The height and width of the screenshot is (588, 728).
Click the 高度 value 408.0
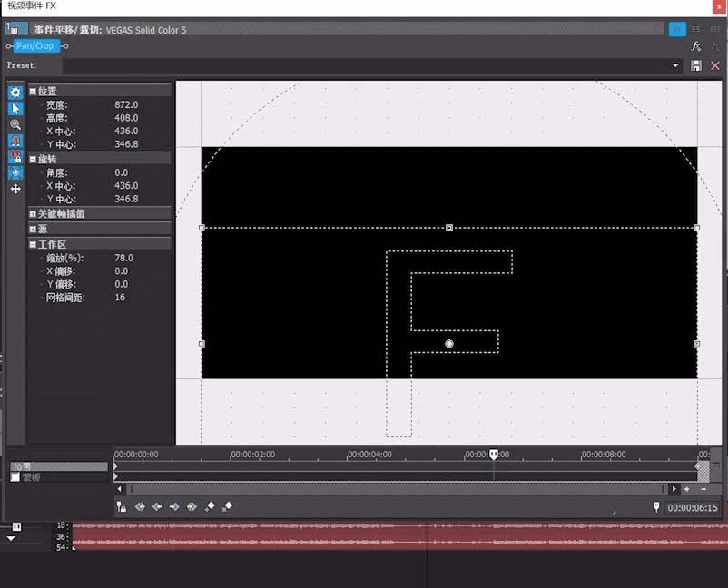(126, 118)
